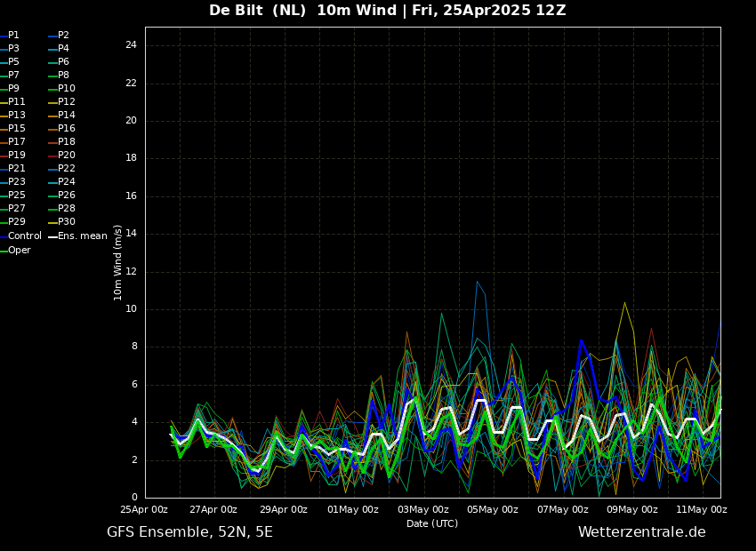
Task: Select the P16 legend label
Action: tap(66, 129)
